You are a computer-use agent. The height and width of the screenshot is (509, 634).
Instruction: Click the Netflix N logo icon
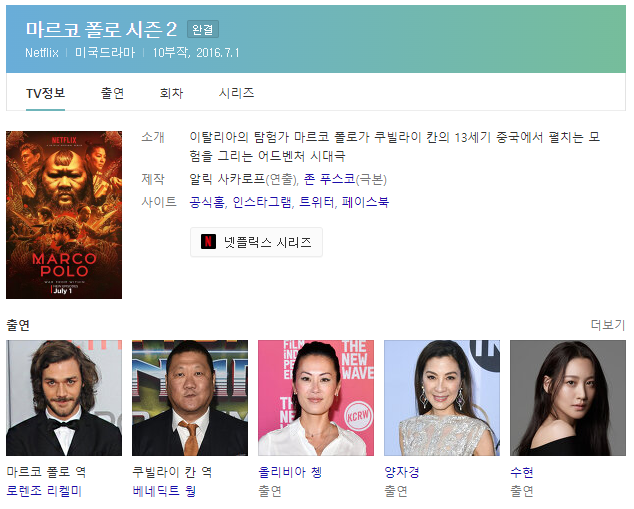pyautogui.click(x=208, y=242)
